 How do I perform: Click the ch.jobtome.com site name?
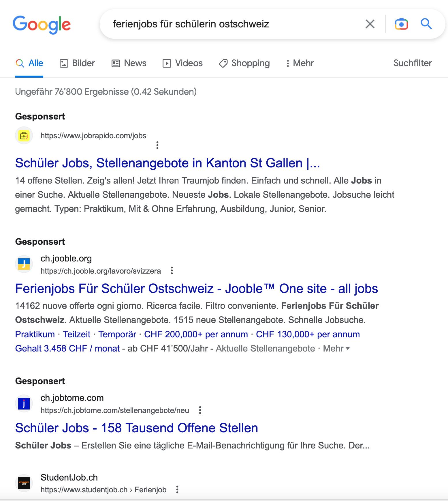[72, 398]
